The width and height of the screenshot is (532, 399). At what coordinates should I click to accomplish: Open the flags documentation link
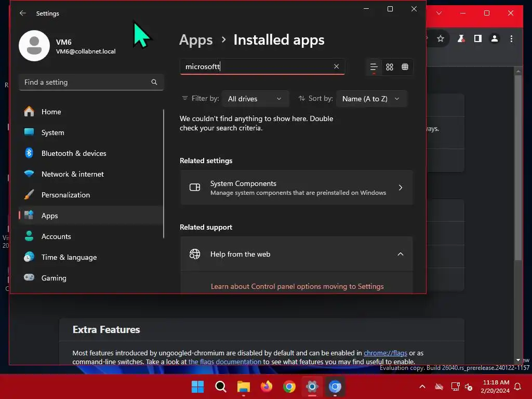coord(224,362)
